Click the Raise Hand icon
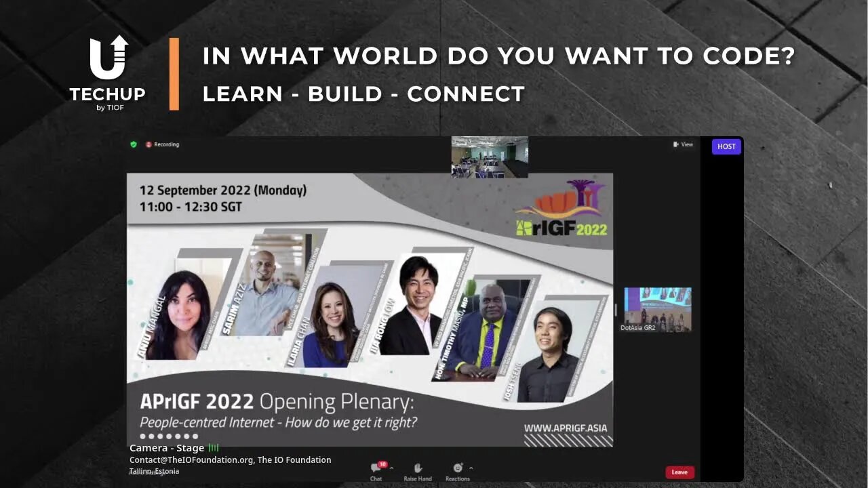The image size is (868, 488). 418,468
